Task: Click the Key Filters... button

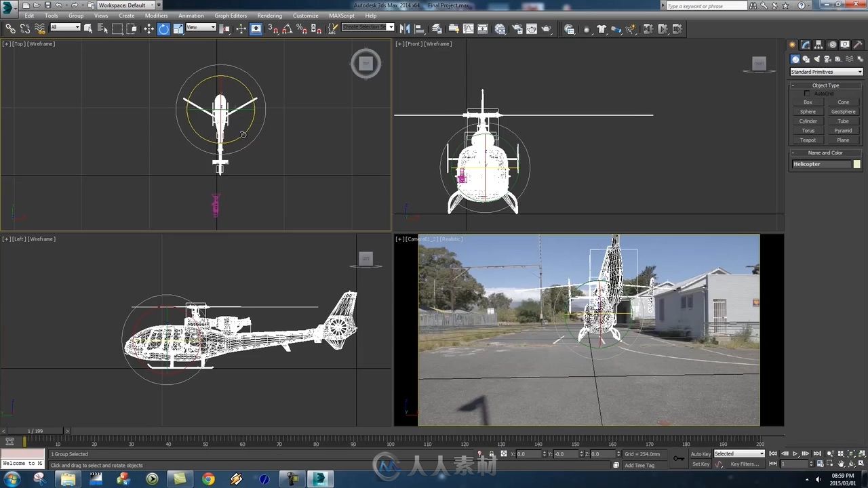Action: pyautogui.click(x=745, y=464)
